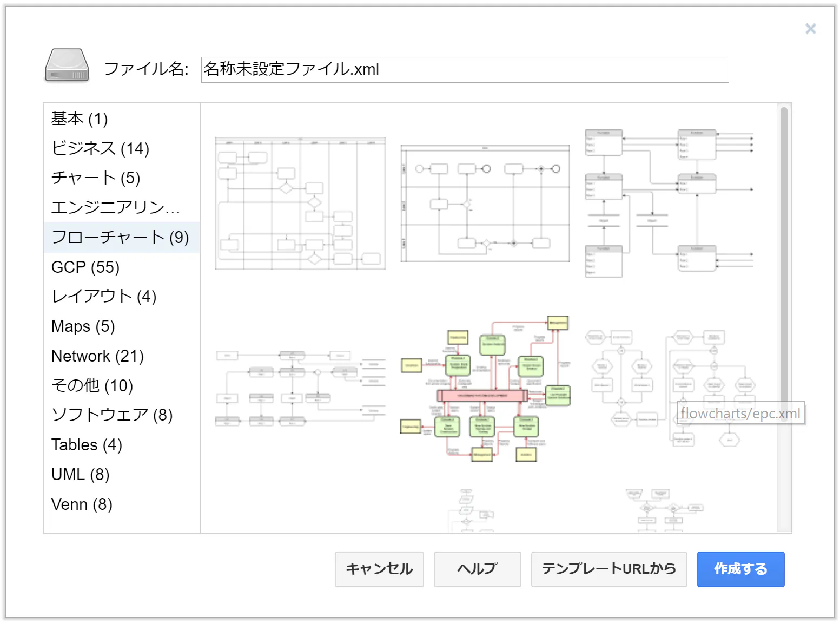
Task: Click the テンプレートURLから button
Action: (609, 569)
